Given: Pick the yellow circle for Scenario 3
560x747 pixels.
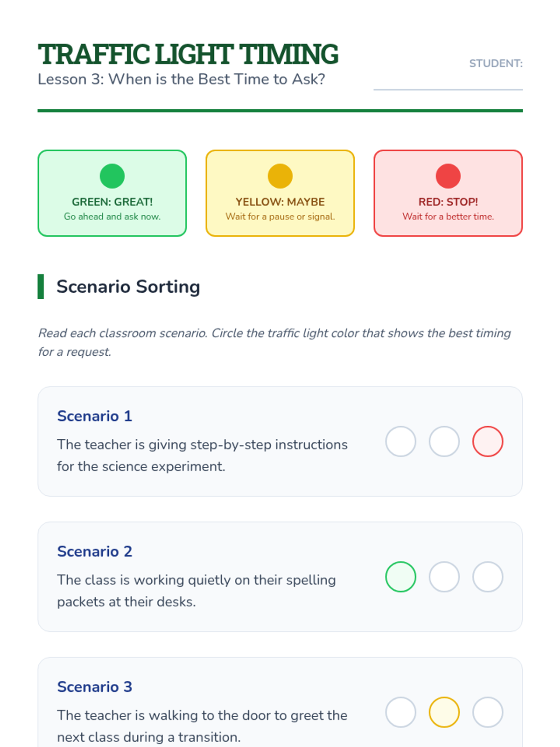Looking at the screenshot, I should tap(444, 712).
